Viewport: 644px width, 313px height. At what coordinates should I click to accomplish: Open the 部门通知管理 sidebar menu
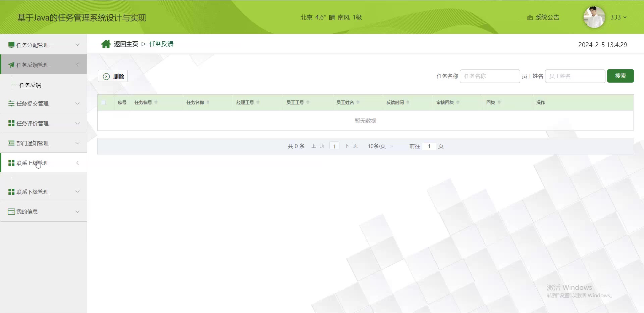tap(44, 143)
